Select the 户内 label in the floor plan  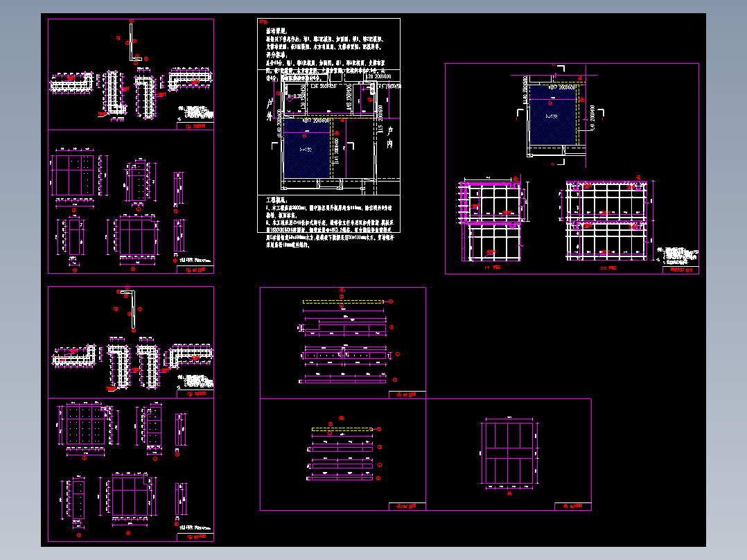(x=389, y=138)
